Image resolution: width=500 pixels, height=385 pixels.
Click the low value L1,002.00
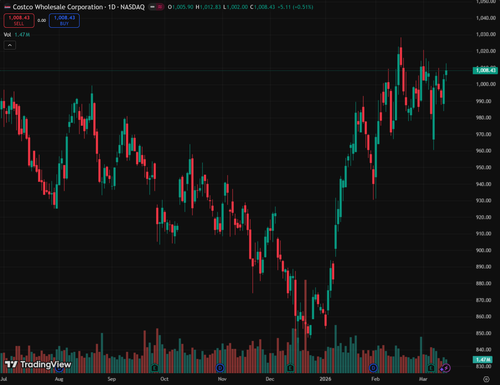coord(235,7)
